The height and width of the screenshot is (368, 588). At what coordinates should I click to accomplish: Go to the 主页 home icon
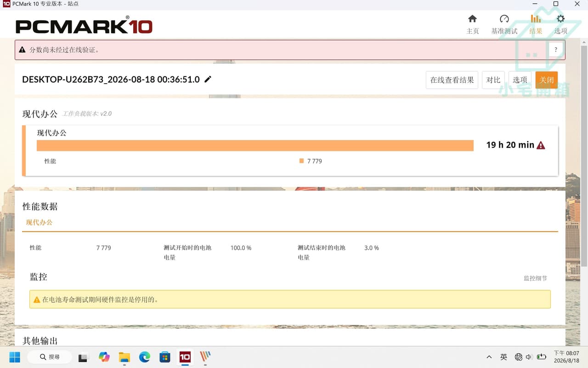click(472, 19)
